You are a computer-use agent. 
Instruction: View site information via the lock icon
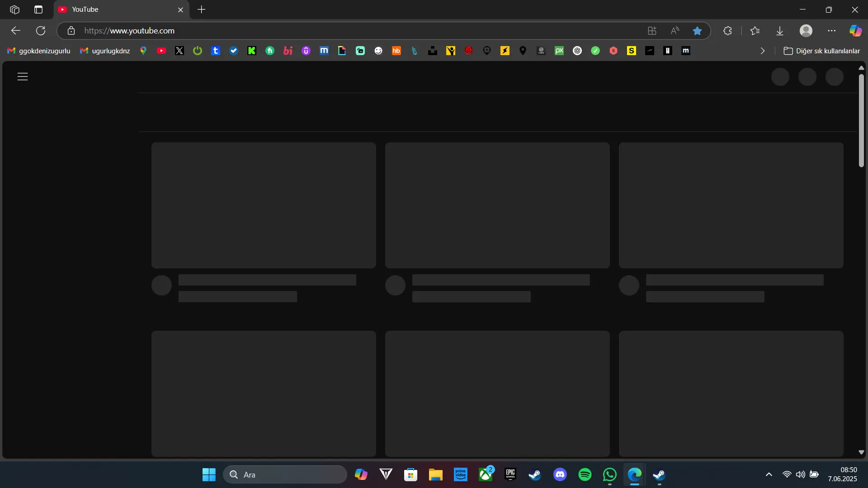click(x=71, y=31)
